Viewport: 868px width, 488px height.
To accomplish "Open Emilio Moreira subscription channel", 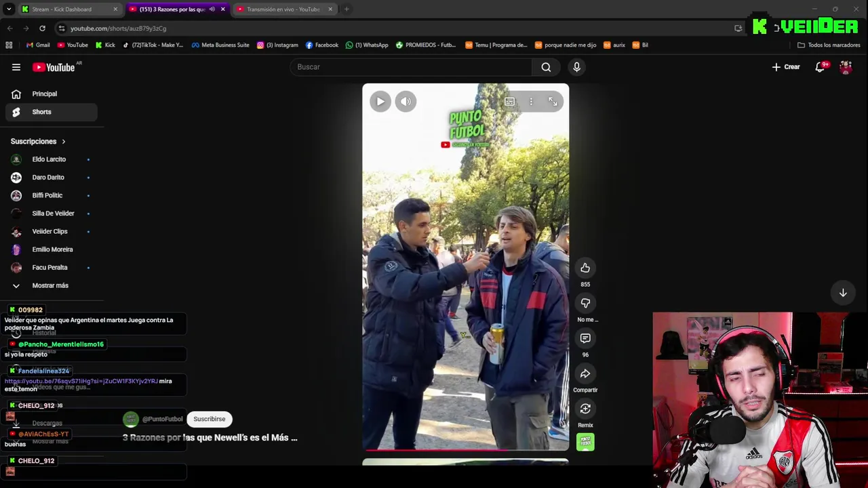I will coord(51,249).
